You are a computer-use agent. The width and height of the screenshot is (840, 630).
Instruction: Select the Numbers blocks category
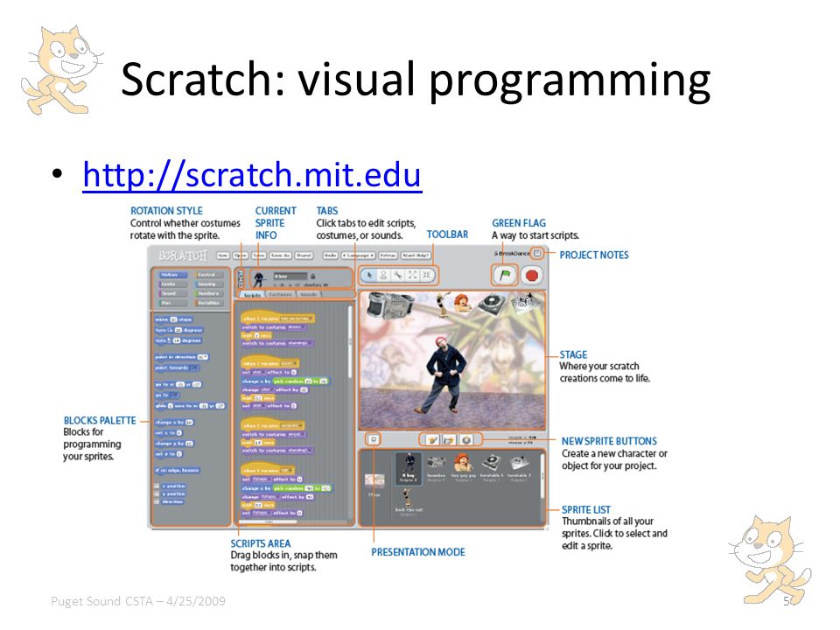(209, 294)
